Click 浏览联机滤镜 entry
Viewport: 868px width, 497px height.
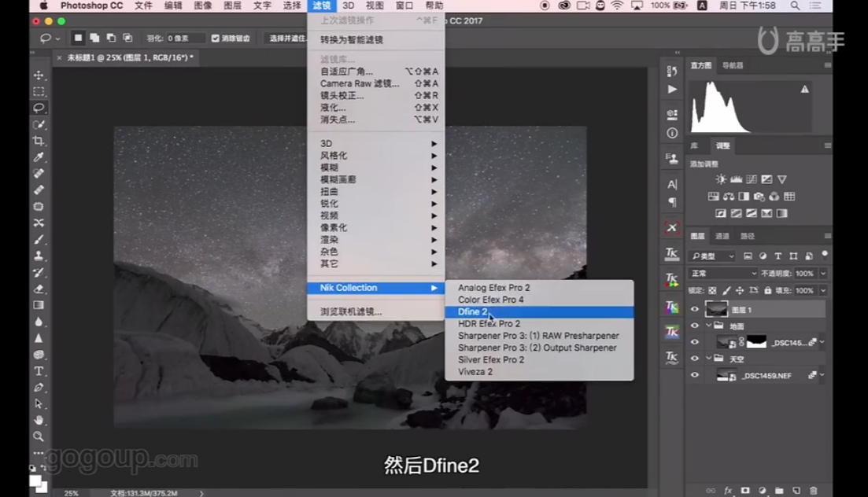[x=376, y=311]
